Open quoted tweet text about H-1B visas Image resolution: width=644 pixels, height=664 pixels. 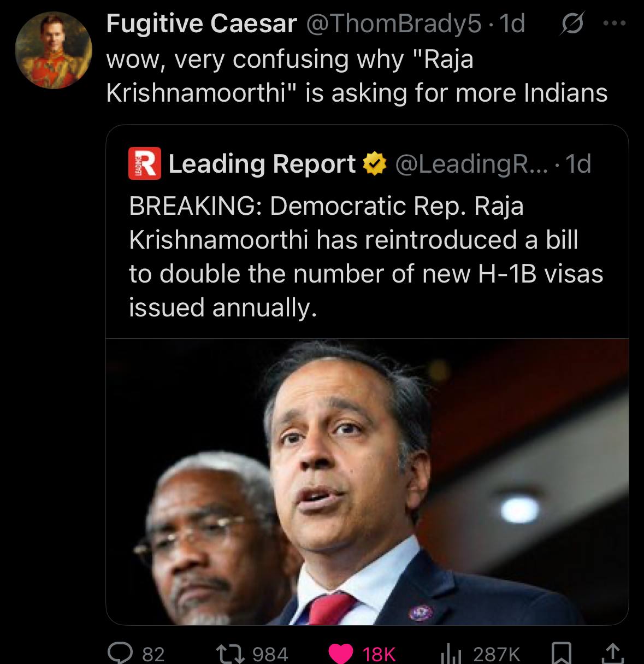(x=366, y=257)
